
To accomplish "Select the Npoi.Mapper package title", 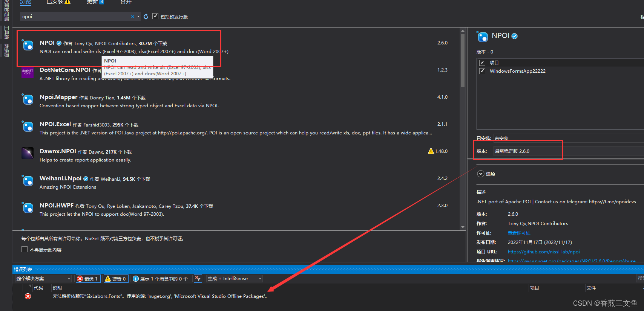I will click(x=58, y=97).
